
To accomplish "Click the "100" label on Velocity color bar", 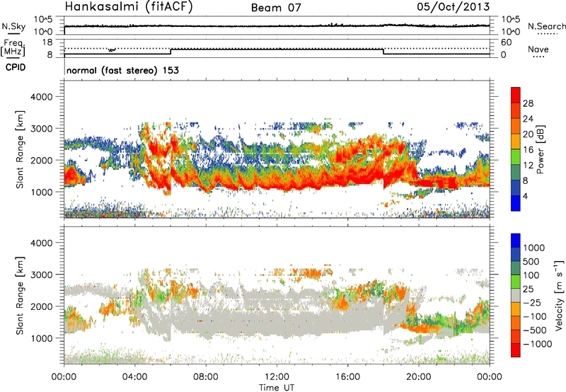I will coord(531,275).
